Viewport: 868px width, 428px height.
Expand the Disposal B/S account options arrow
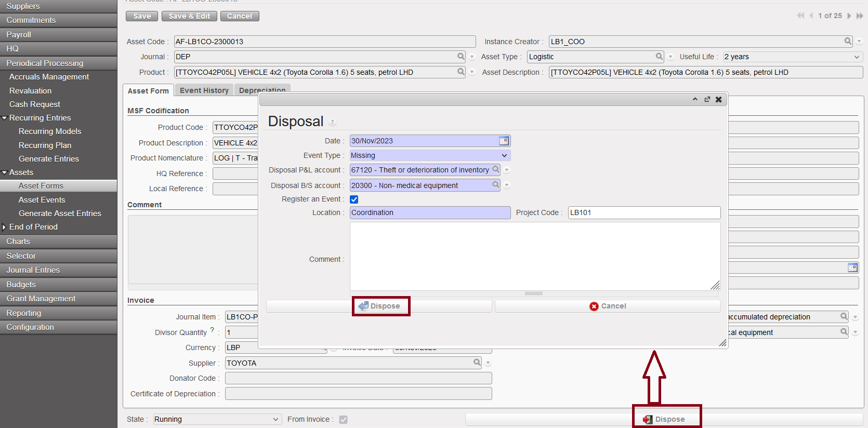pos(507,185)
